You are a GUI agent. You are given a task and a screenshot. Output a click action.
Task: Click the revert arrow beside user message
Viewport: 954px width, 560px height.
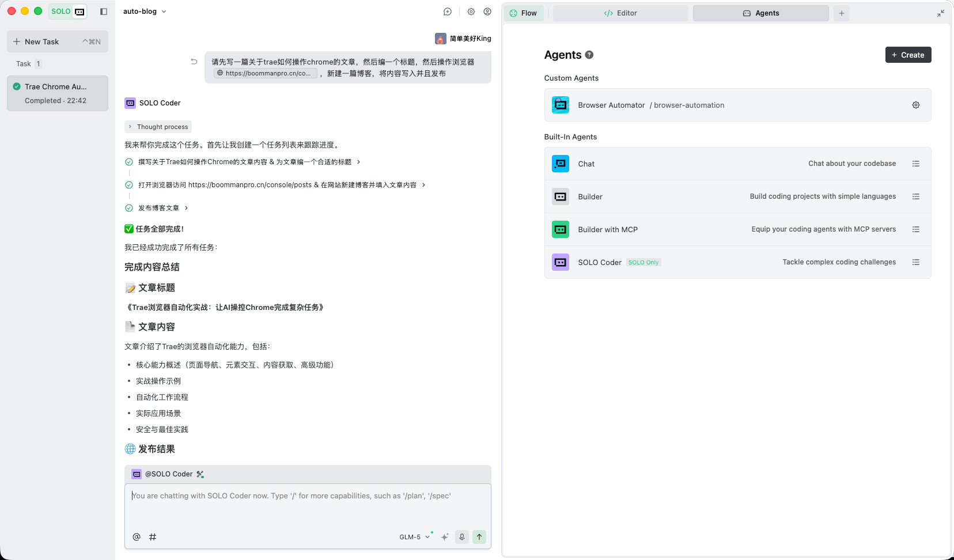tap(194, 62)
